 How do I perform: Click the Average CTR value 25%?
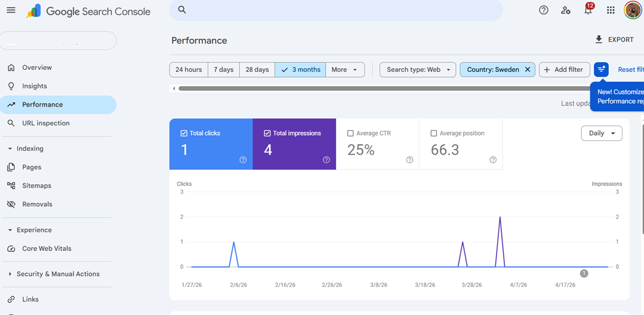pos(361,149)
